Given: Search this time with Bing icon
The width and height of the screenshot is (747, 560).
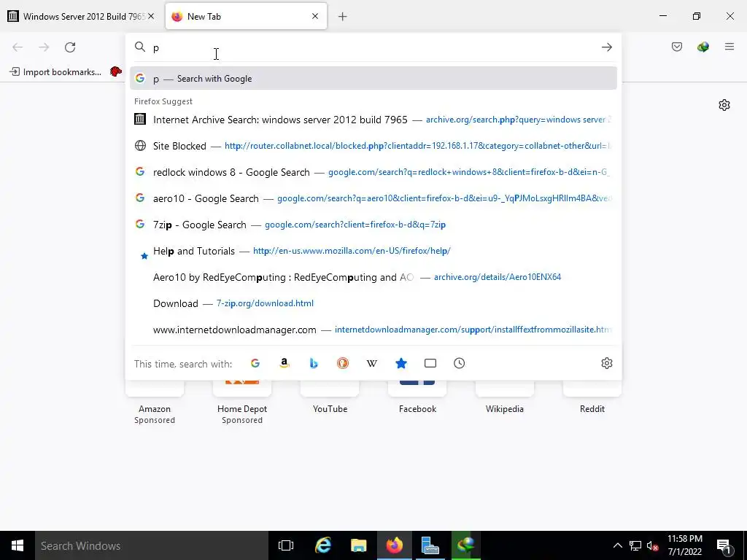Looking at the screenshot, I should (314, 363).
